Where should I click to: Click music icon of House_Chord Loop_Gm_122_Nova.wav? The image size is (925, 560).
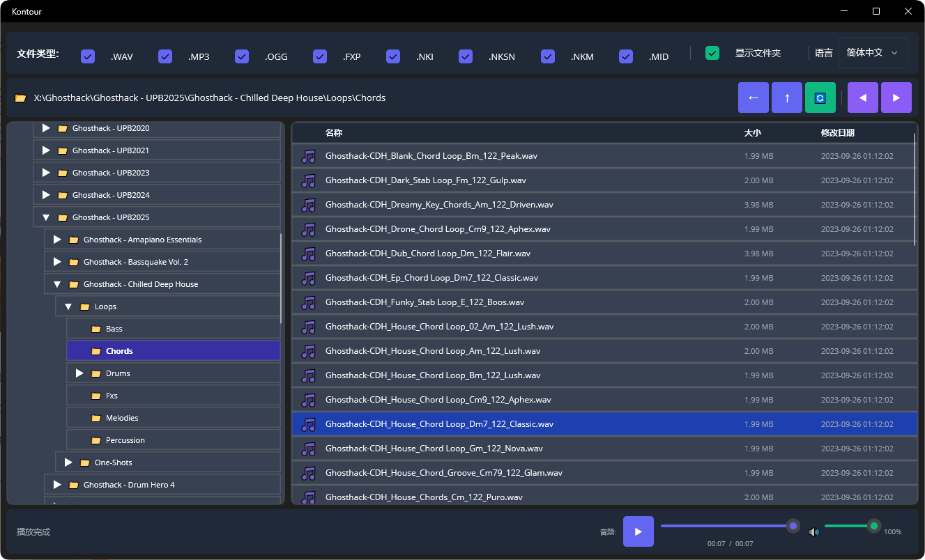click(x=308, y=449)
